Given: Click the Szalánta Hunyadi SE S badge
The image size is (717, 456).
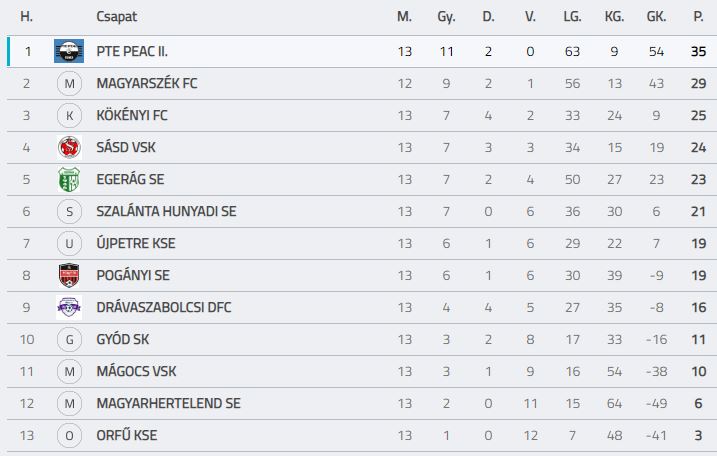Looking at the screenshot, I should (x=70, y=211).
